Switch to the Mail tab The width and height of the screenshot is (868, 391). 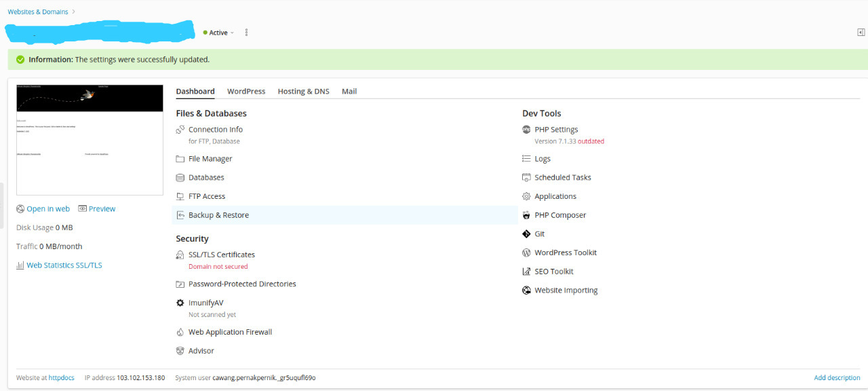coord(349,92)
